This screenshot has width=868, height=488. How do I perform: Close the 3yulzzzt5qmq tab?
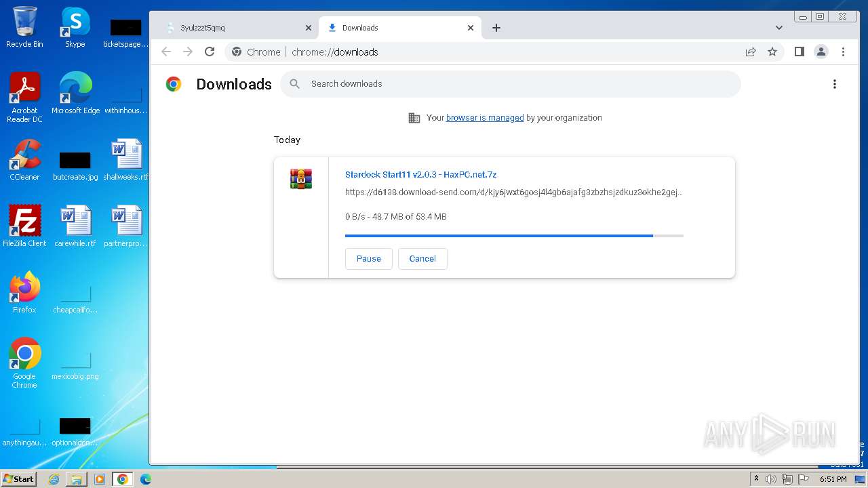[x=309, y=28]
